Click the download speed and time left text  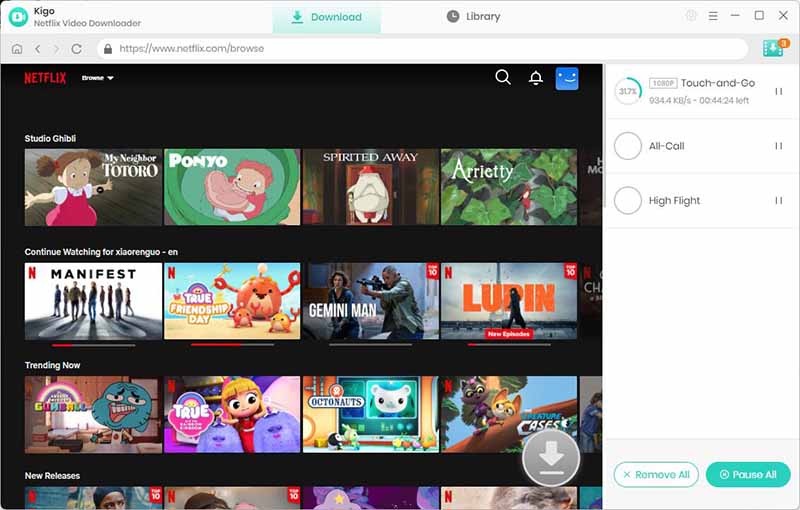[x=699, y=100]
